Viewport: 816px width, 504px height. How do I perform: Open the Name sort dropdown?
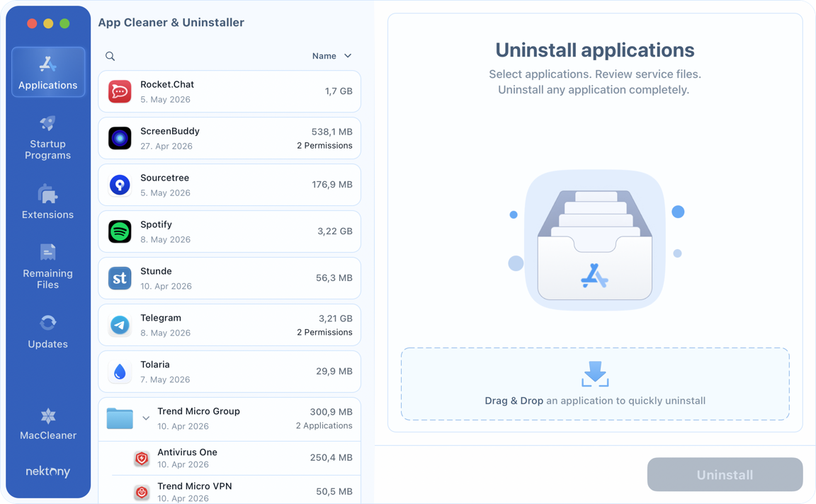pos(332,56)
